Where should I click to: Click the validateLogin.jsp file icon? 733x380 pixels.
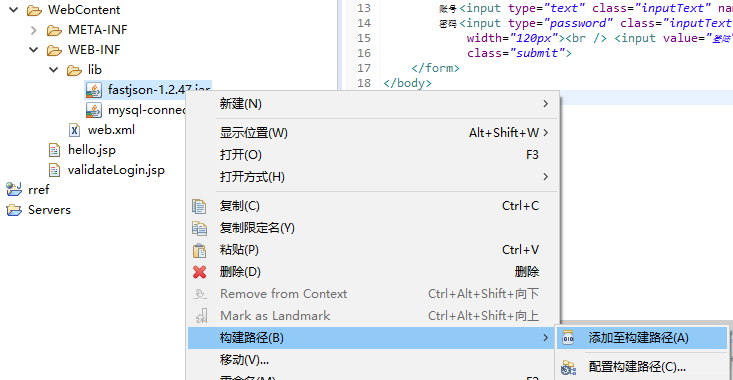click(54, 170)
